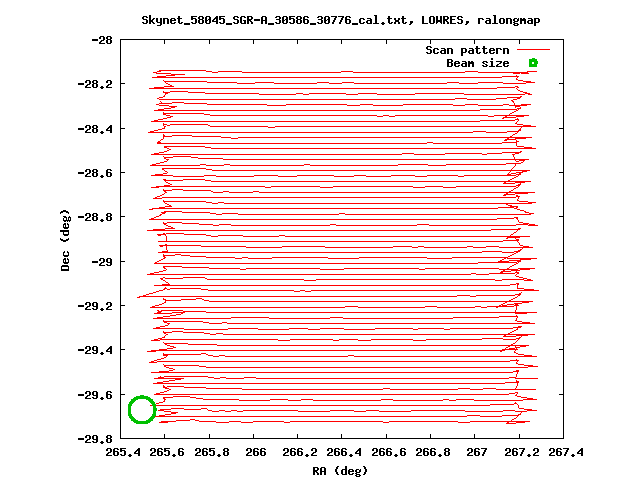This screenshot has height=480, width=640.
Task: Select the 'Scan pattern' legend label
Action: click(x=467, y=50)
